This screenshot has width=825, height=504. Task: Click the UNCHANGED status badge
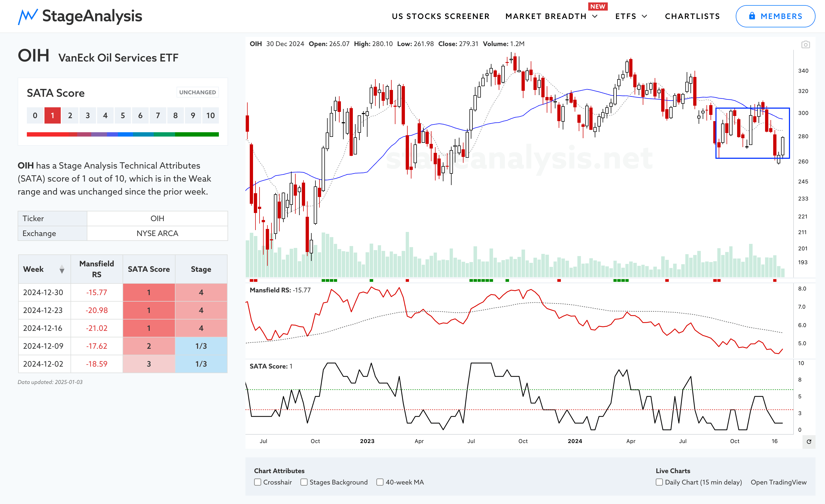[197, 92]
